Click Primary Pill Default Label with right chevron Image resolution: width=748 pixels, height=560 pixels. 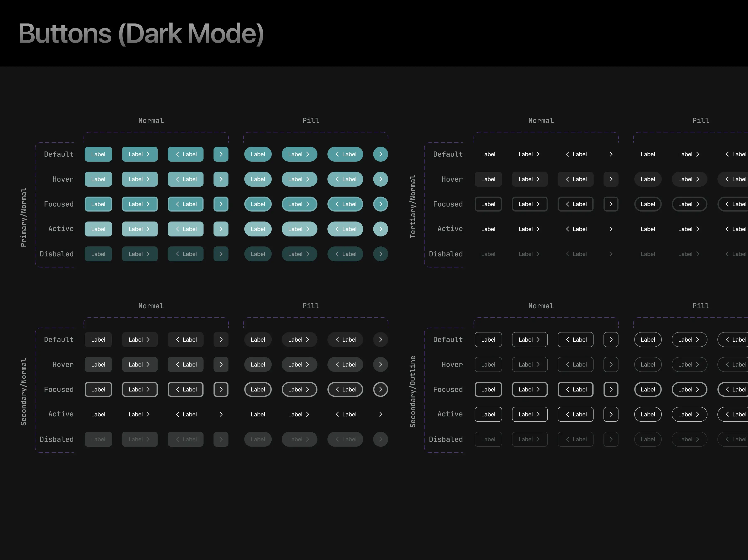[x=299, y=154]
